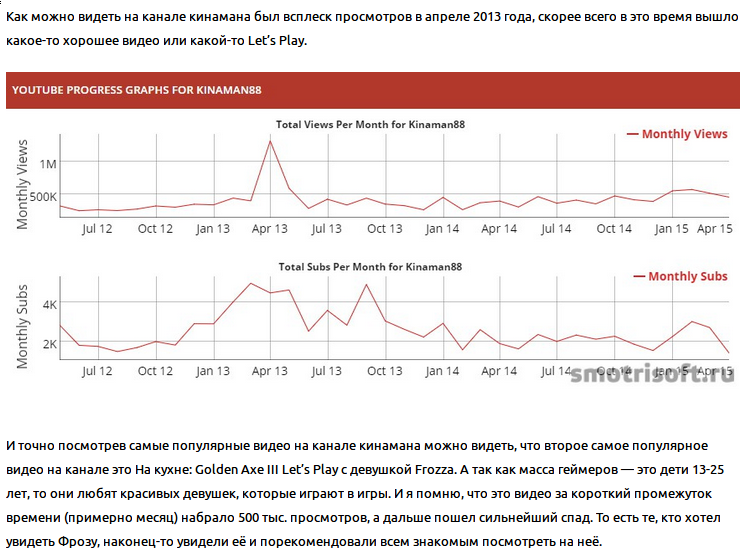
Task: Click '4K' label on subs axis
Action: pyautogui.click(x=50, y=305)
